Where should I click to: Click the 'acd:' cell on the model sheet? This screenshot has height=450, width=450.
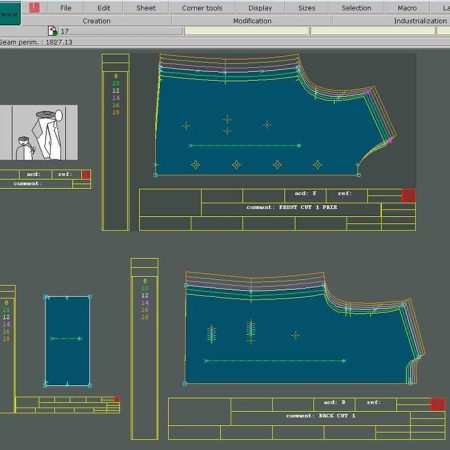point(35,174)
